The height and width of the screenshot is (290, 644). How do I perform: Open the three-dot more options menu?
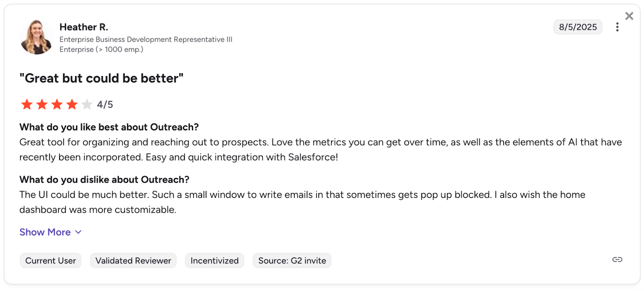617,27
